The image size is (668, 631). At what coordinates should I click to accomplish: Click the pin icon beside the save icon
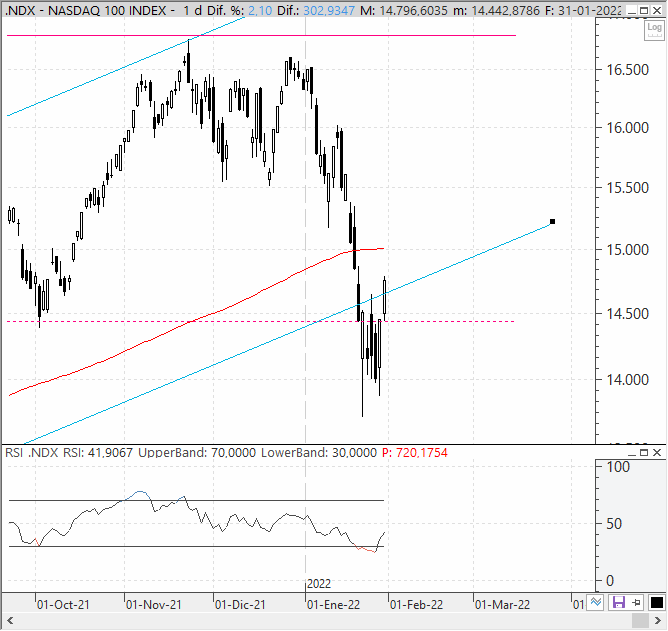coord(636,603)
